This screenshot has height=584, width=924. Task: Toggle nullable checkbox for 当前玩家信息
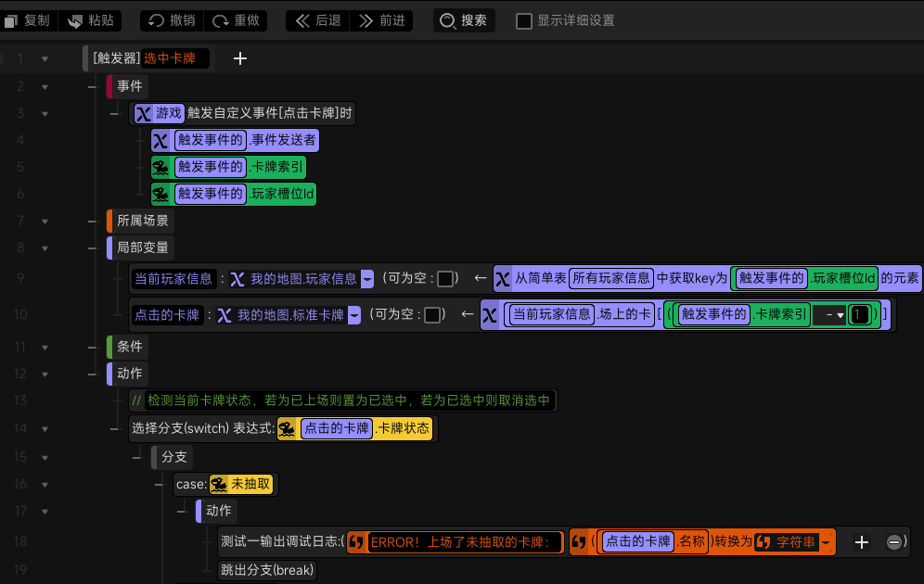pos(445,279)
